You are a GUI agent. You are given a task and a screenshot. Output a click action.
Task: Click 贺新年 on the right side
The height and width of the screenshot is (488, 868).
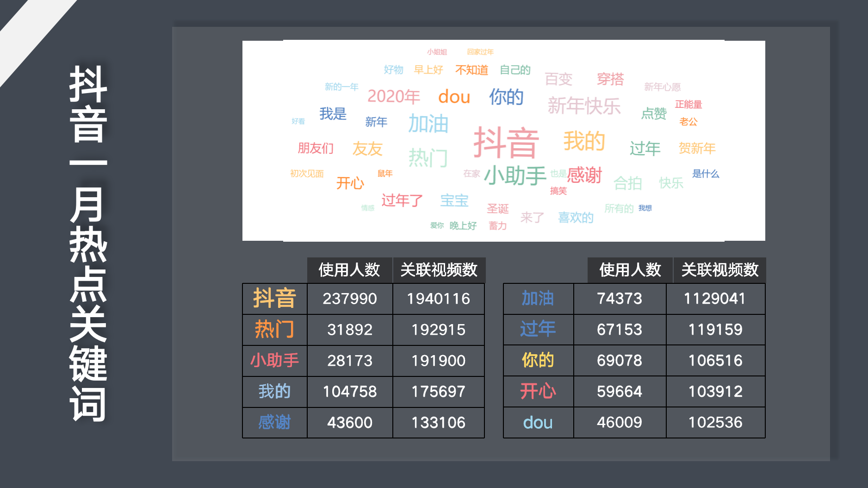coord(697,148)
